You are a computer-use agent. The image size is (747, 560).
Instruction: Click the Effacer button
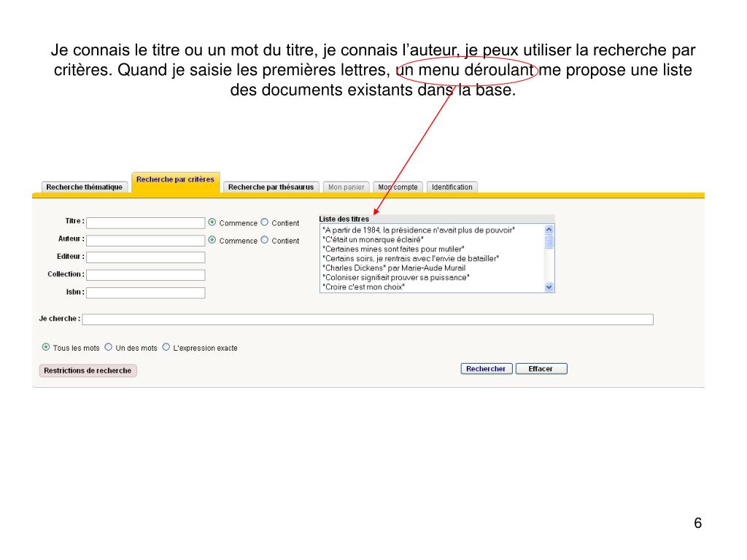tap(541, 368)
